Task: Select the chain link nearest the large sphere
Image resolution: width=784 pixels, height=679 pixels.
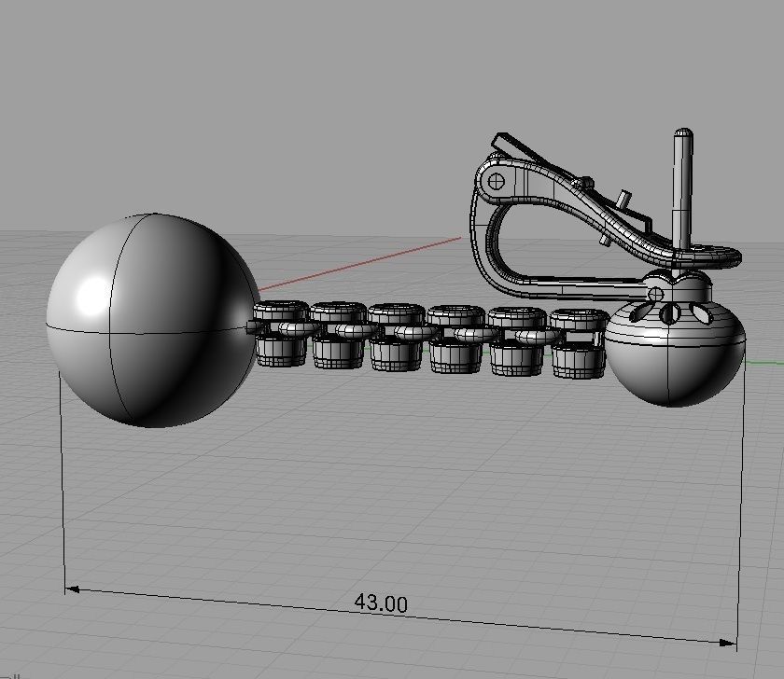Action: point(281,333)
